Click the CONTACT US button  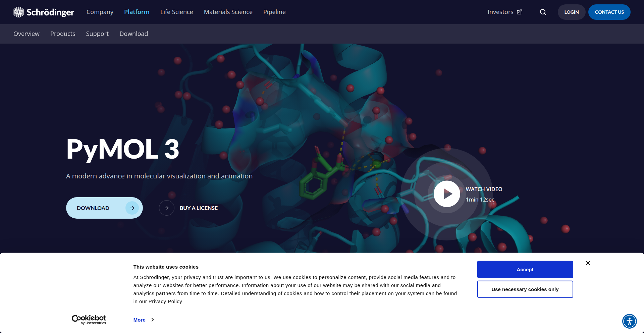coord(609,12)
